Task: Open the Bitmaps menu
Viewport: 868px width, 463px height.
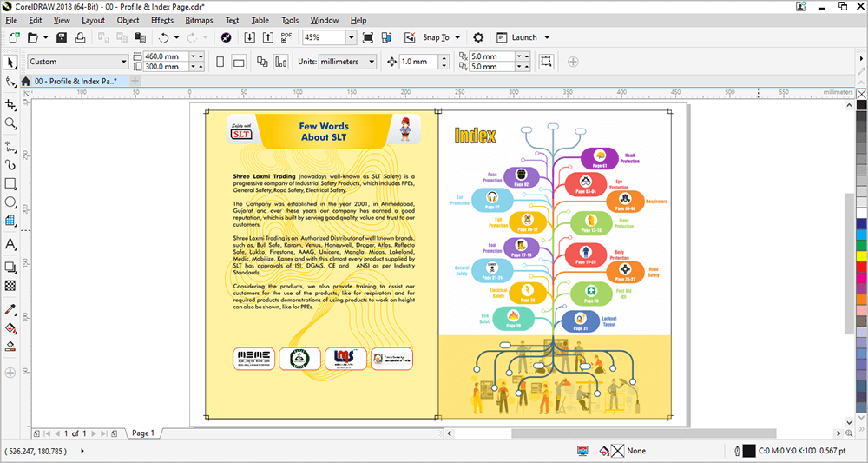Action: pyautogui.click(x=199, y=20)
